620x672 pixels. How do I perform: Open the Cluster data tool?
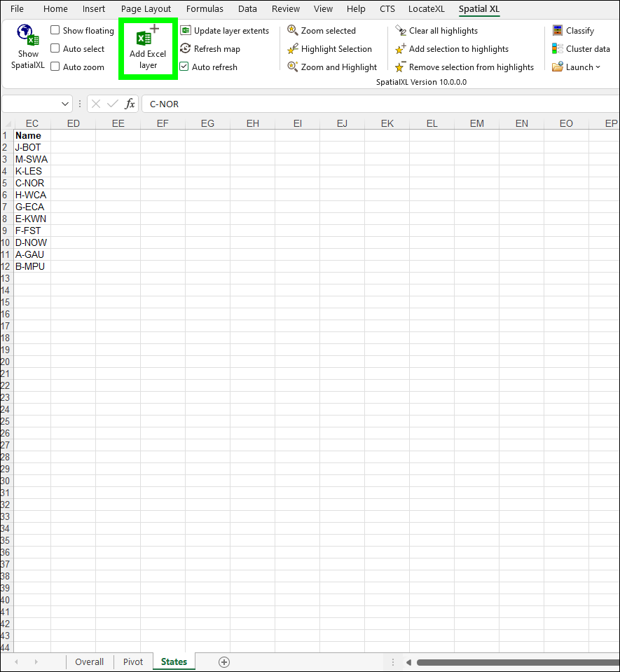tap(558, 49)
